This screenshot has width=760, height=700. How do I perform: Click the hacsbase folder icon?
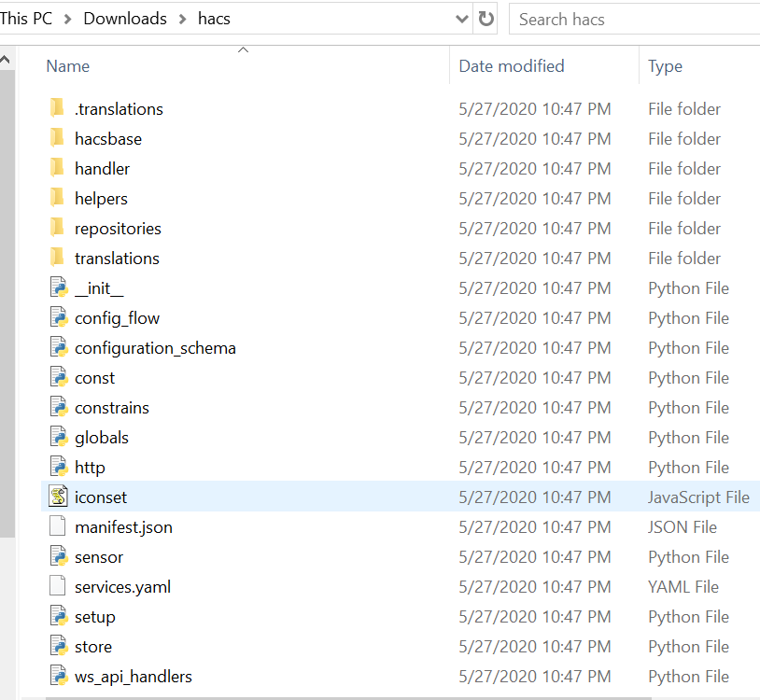click(57, 138)
